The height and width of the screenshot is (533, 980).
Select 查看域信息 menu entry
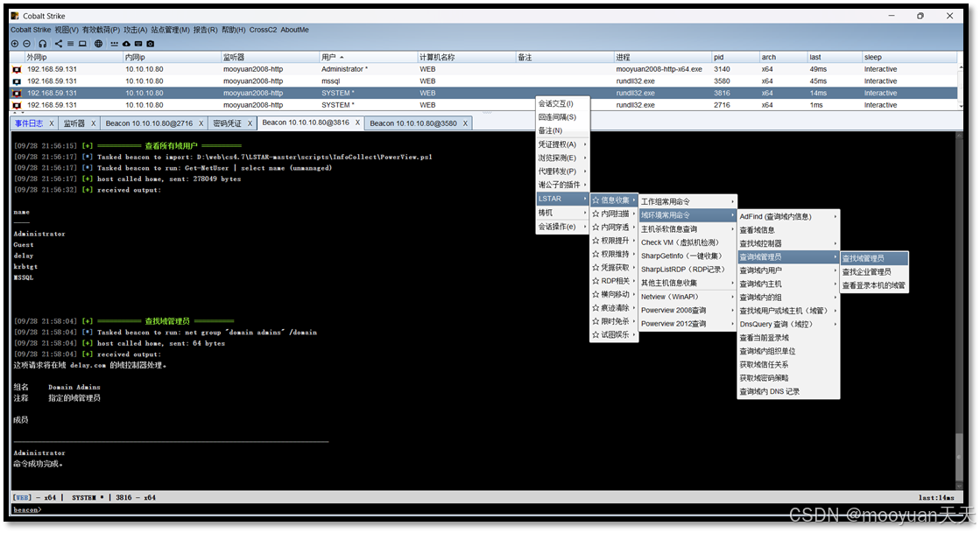coord(789,230)
